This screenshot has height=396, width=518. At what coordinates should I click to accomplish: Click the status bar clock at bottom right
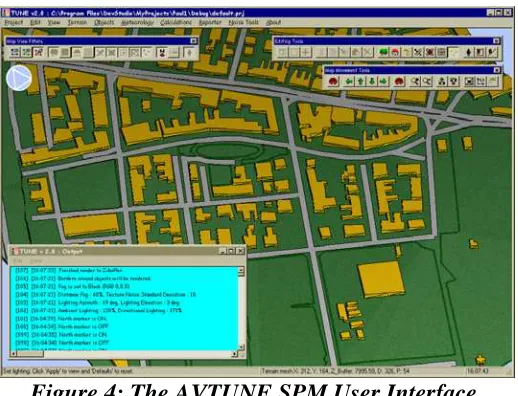pyautogui.click(x=478, y=371)
